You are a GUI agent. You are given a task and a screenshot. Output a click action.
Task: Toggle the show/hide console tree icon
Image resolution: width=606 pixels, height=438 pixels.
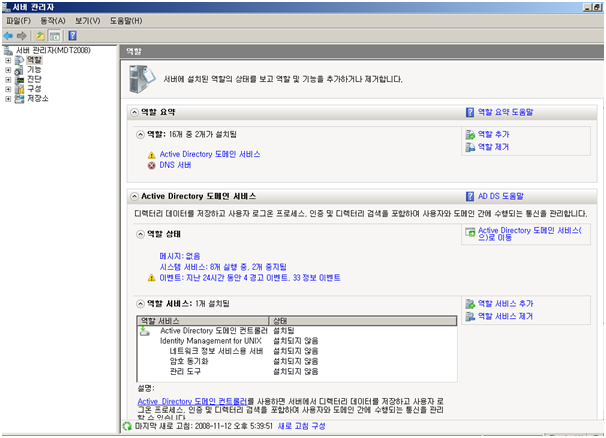[x=55, y=36]
